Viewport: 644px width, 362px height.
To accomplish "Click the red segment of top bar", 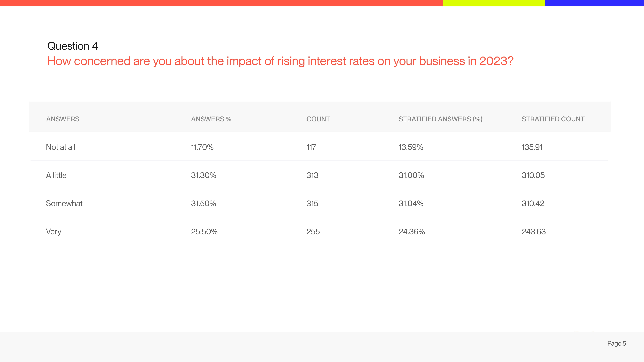I will [x=222, y=3].
